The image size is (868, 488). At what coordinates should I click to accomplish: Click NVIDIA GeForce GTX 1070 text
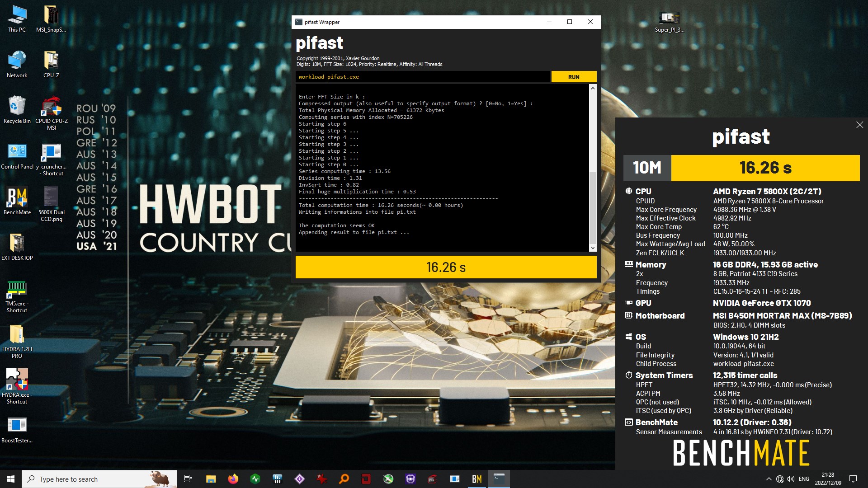[762, 303]
